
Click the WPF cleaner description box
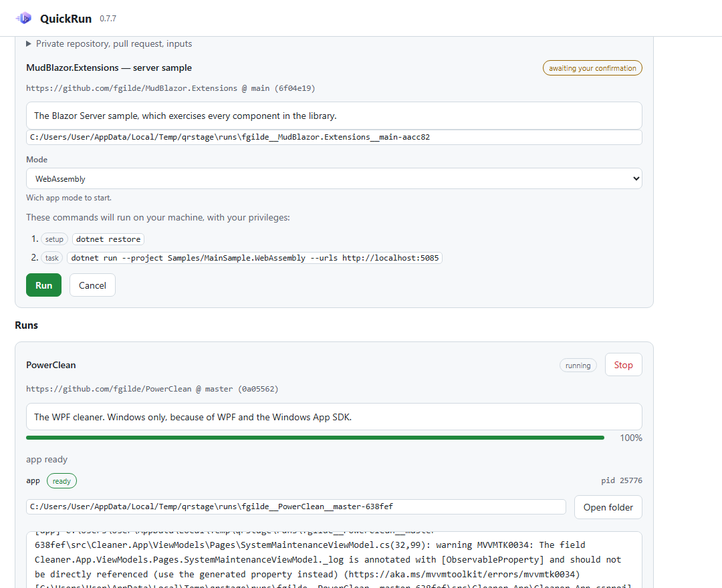[334, 417]
